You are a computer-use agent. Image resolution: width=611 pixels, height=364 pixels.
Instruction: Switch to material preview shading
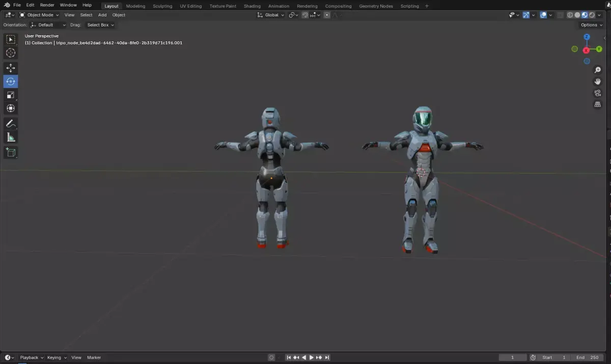click(x=585, y=15)
